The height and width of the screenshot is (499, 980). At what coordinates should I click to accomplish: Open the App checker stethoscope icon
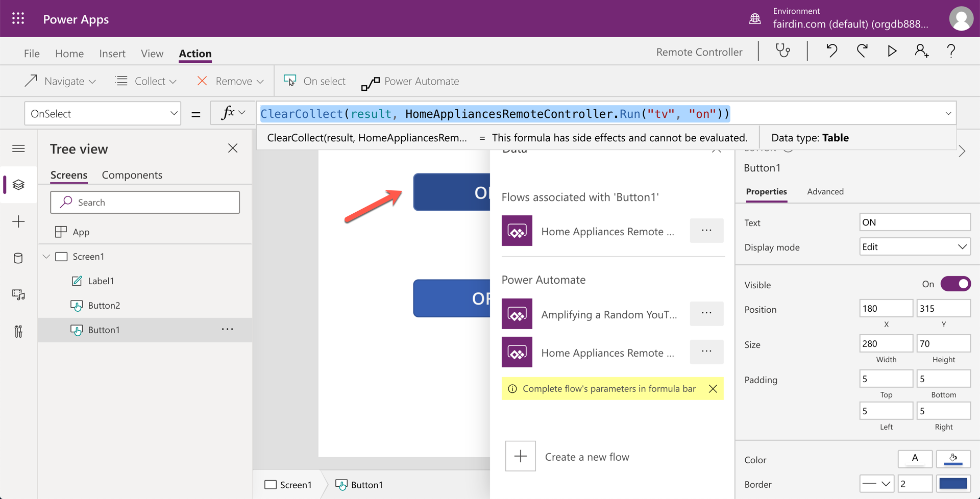pyautogui.click(x=782, y=51)
